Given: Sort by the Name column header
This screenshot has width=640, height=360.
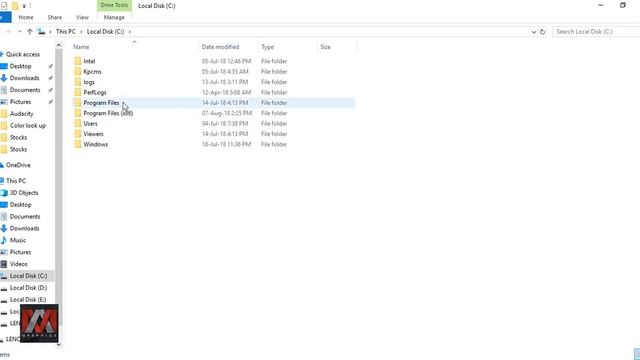Looking at the screenshot, I should 81,47.
